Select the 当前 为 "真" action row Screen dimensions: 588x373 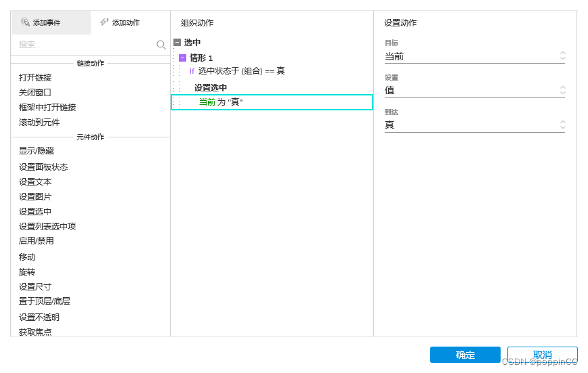(272, 102)
